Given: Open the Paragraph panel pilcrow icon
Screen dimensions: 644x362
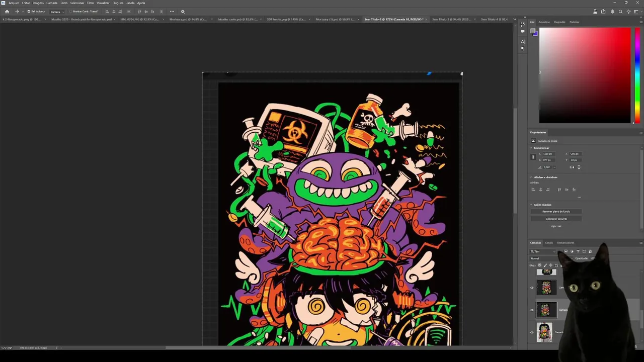Looking at the screenshot, I should tap(523, 49).
